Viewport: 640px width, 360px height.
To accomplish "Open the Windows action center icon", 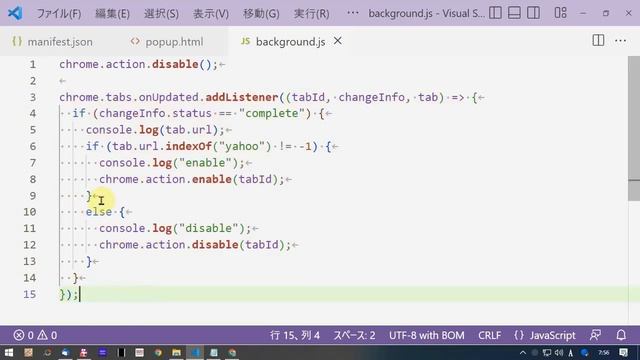I will point(623,353).
